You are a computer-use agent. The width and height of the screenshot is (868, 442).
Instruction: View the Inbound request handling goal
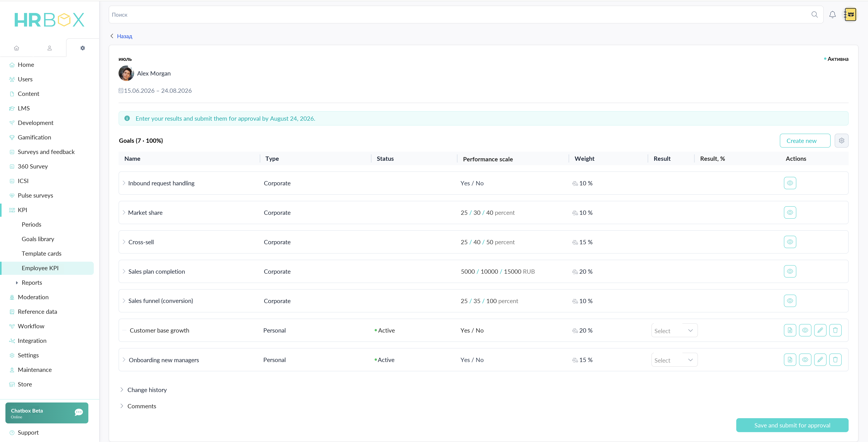point(790,183)
